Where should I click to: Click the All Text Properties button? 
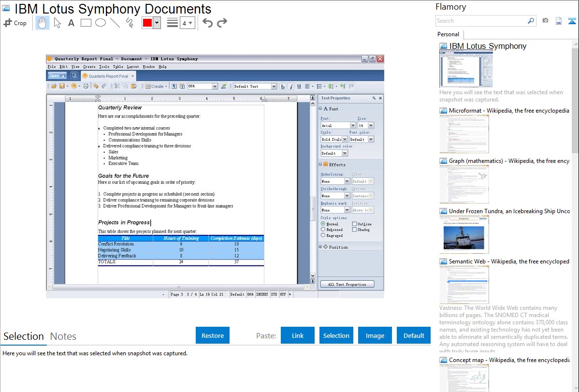pyautogui.click(x=347, y=284)
